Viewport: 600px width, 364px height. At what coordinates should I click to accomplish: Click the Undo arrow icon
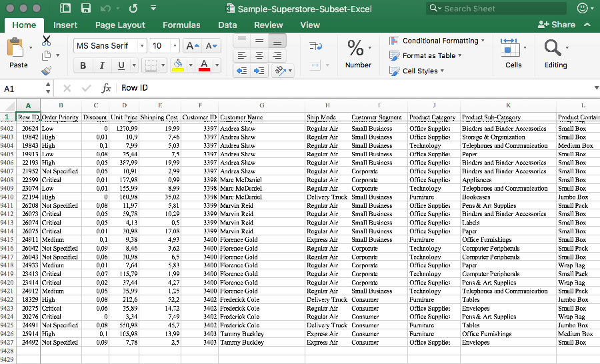tap(105, 9)
